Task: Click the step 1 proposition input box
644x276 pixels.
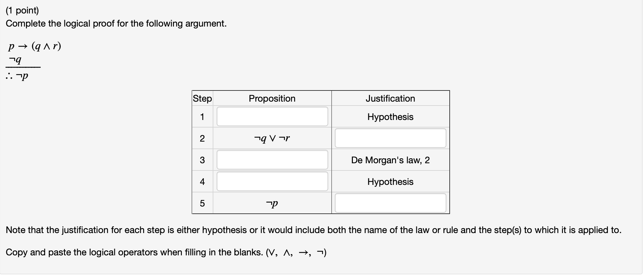Action: pyautogui.click(x=272, y=116)
